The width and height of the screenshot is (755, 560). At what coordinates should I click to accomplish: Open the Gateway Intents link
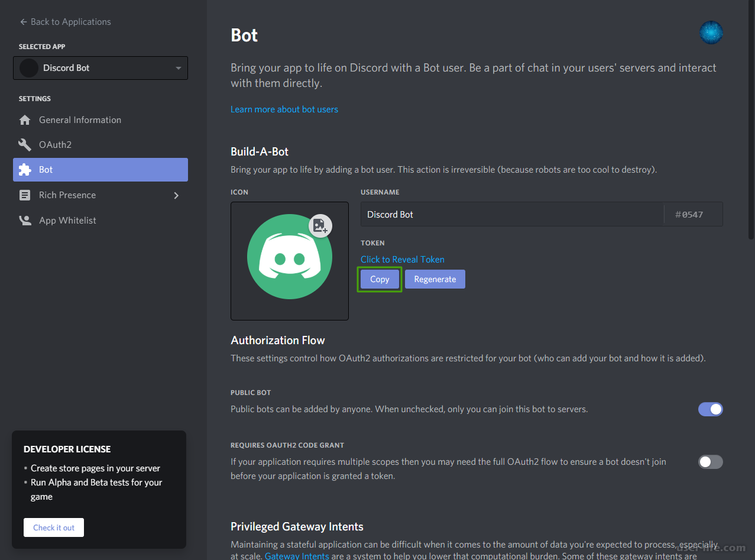pyautogui.click(x=297, y=556)
